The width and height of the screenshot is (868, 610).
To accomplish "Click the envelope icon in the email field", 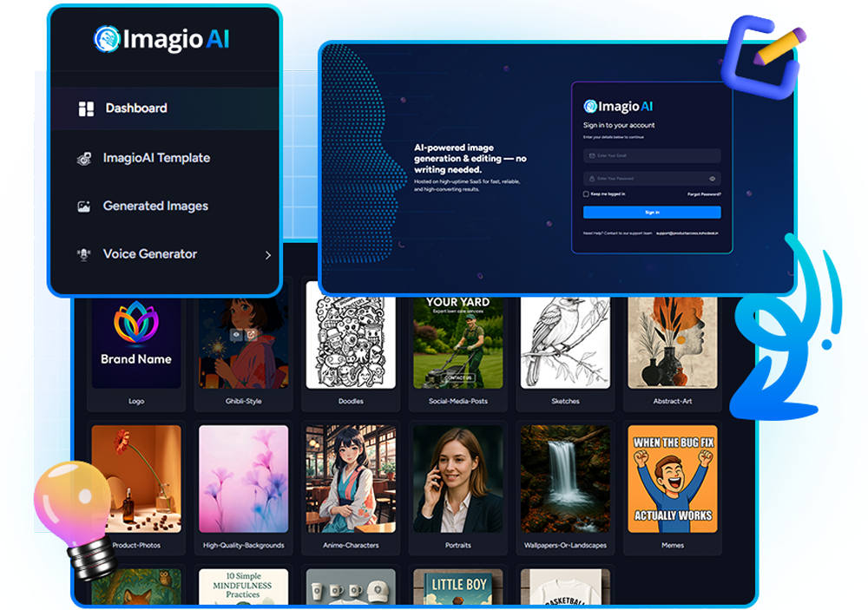I will (592, 155).
